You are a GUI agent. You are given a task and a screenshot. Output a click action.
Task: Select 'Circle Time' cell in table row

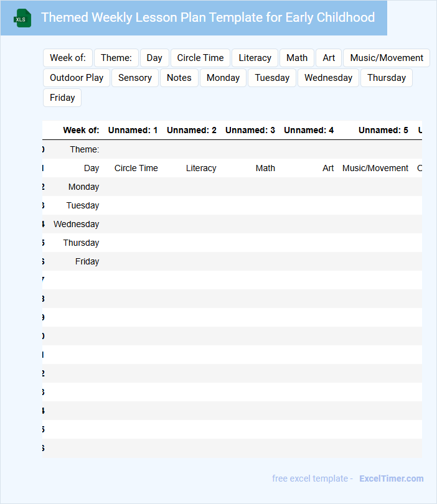pyautogui.click(x=136, y=168)
